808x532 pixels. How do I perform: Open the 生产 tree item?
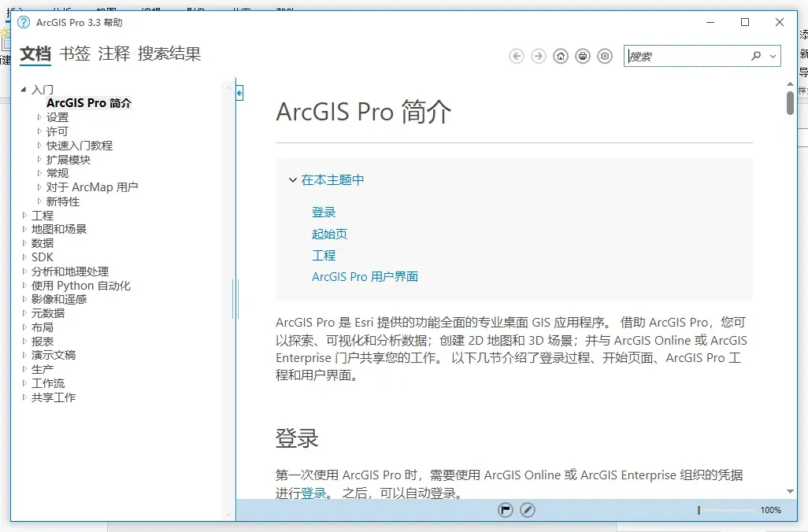(43, 369)
